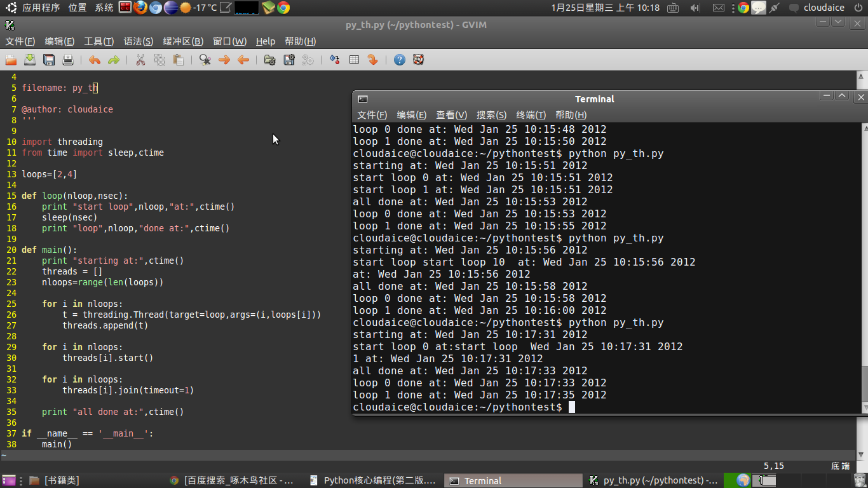Click the Find Next right-arrow icon
868x488 pixels.
point(224,60)
